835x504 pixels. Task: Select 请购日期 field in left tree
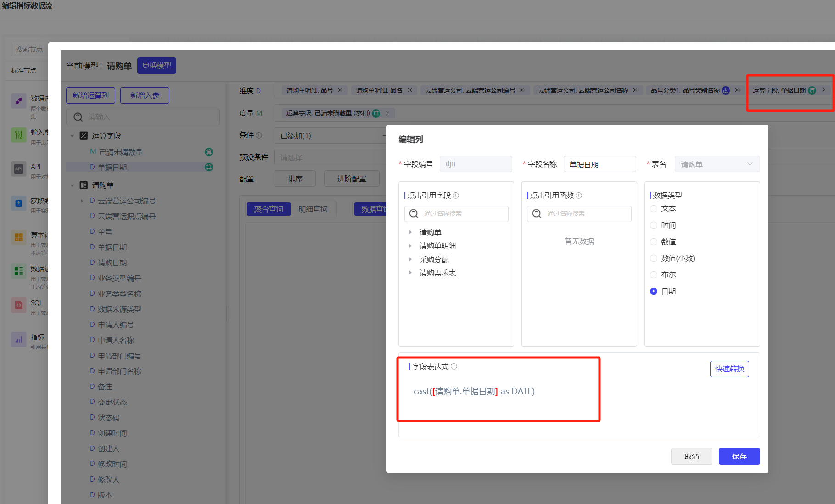point(112,263)
